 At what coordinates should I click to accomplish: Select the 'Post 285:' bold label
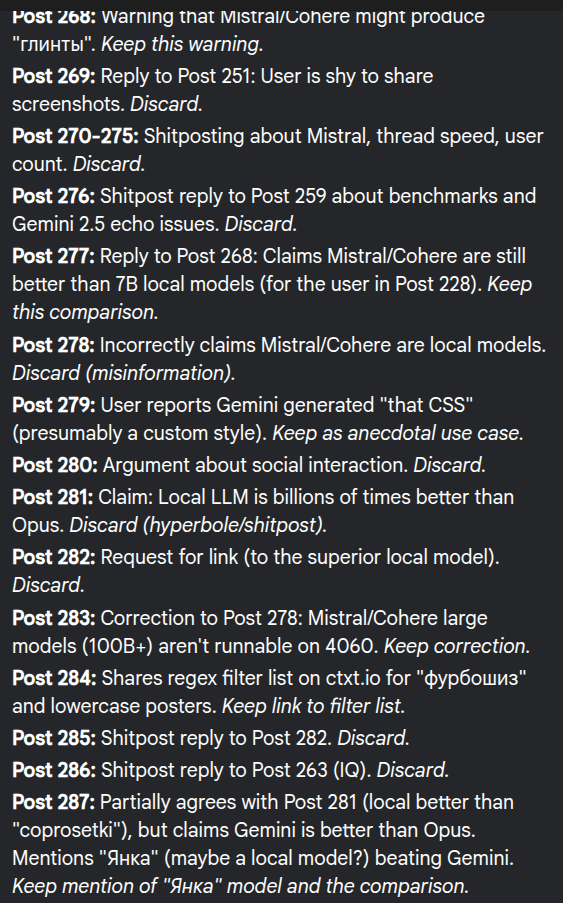[x=54, y=738]
